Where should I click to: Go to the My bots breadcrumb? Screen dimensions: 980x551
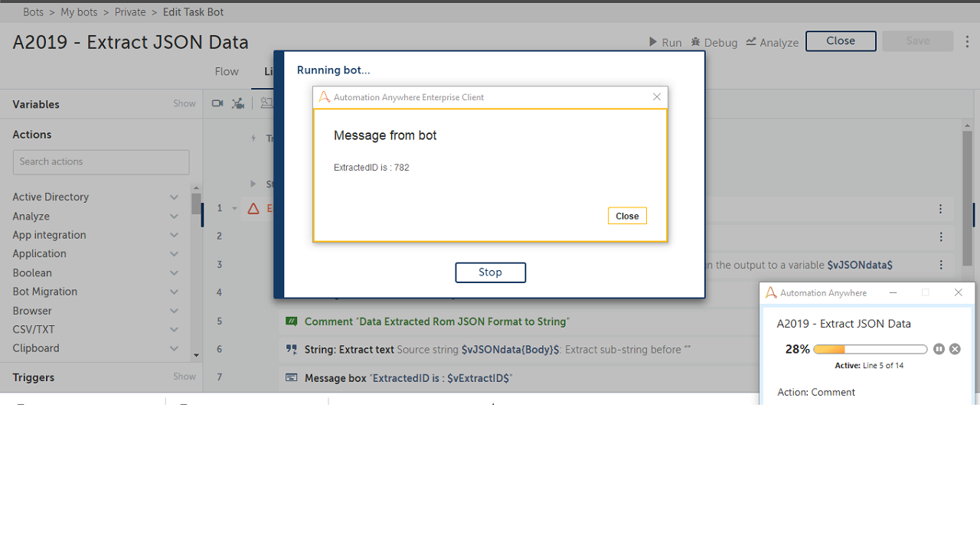coord(79,12)
